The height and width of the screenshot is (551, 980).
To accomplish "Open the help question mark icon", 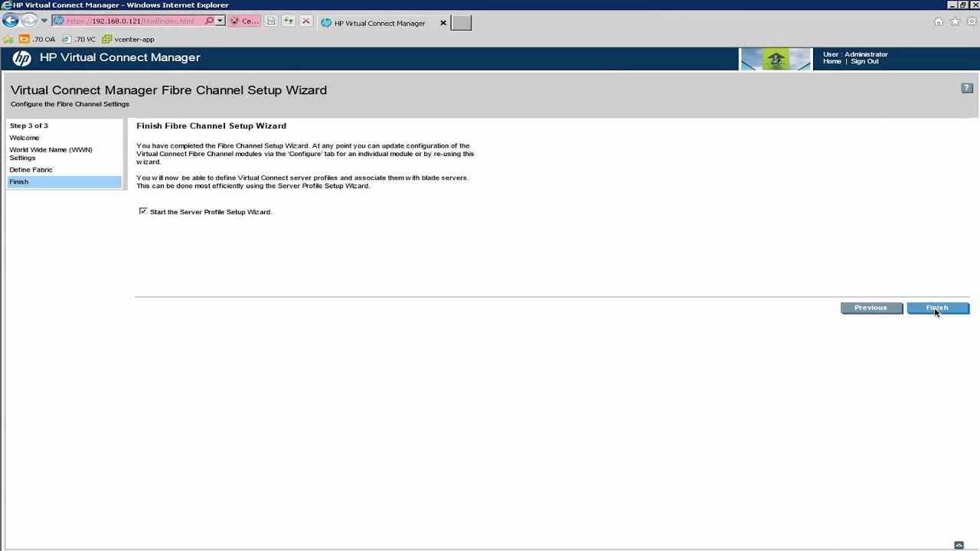I will 967,88.
